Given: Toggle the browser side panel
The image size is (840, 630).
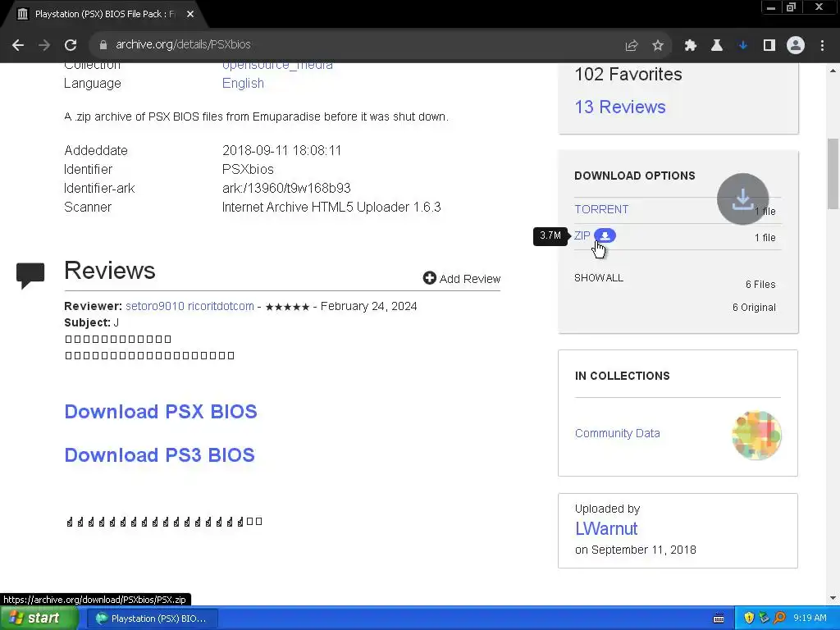Looking at the screenshot, I should tap(769, 46).
